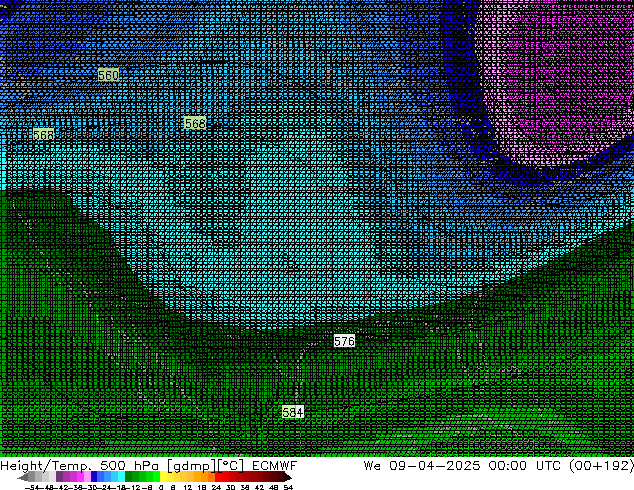Screen dimensions: 634x490
Task: Click the leftmost 568 contour label
Action: (x=43, y=135)
